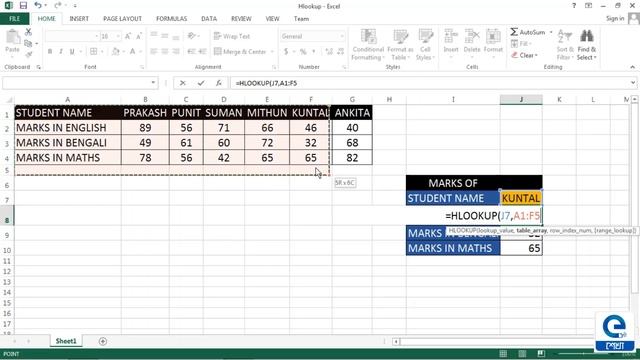Click the cell with ANKITA header
Screen dimensions: 640x360
click(352, 113)
